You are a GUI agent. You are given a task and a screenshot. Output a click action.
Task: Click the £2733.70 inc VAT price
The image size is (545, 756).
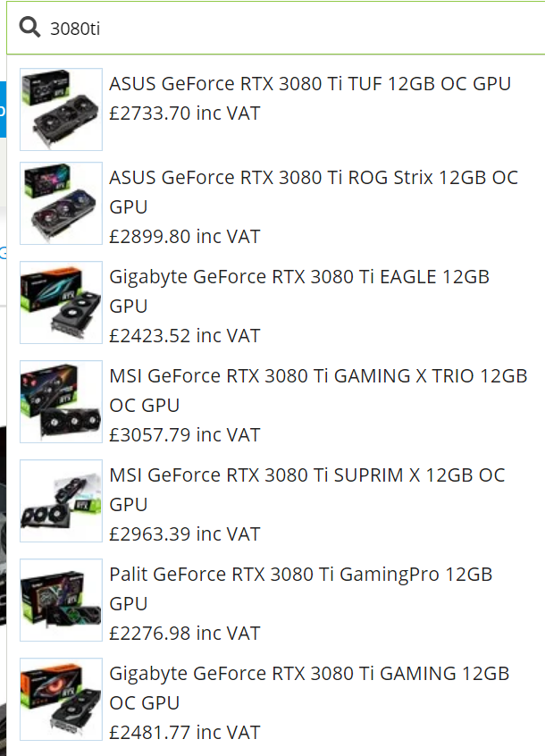pos(185,113)
